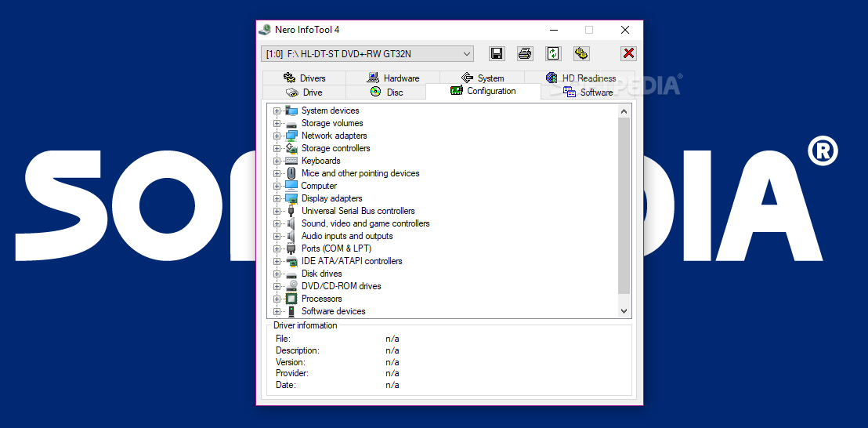Expand the Processors node
The image size is (868, 428).
pyautogui.click(x=277, y=299)
